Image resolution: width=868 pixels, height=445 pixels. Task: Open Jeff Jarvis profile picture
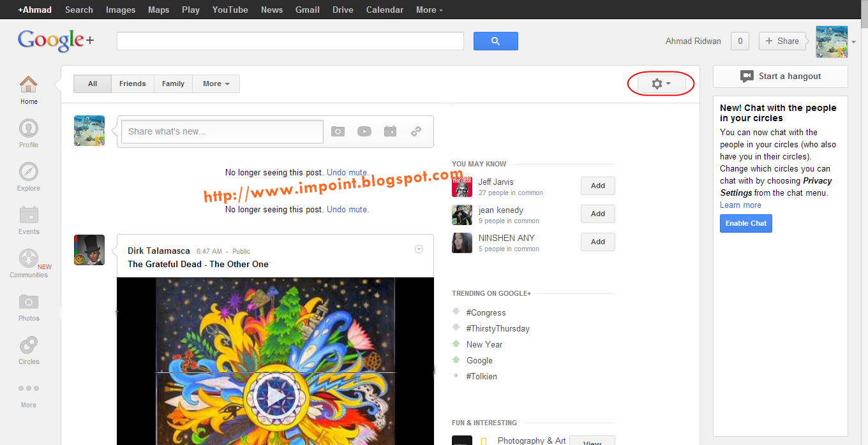pyautogui.click(x=462, y=187)
